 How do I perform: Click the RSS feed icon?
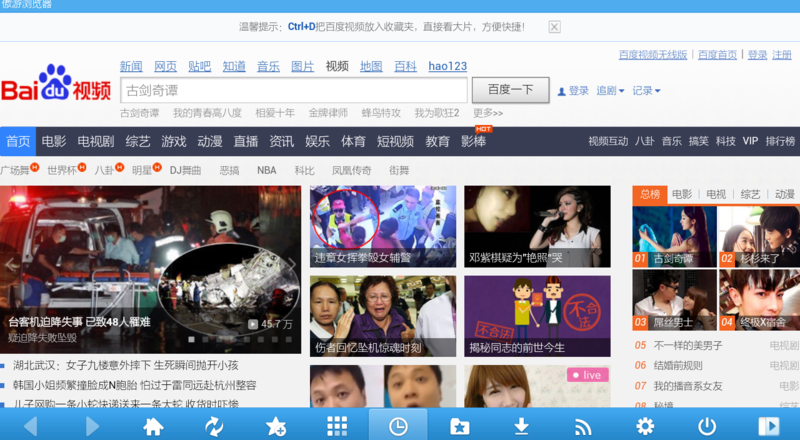(x=582, y=426)
